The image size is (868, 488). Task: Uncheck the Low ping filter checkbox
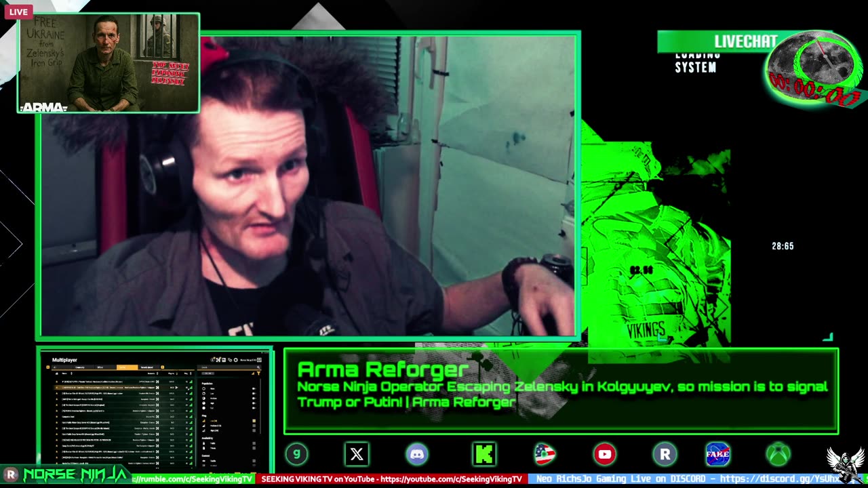click(254, 421)
